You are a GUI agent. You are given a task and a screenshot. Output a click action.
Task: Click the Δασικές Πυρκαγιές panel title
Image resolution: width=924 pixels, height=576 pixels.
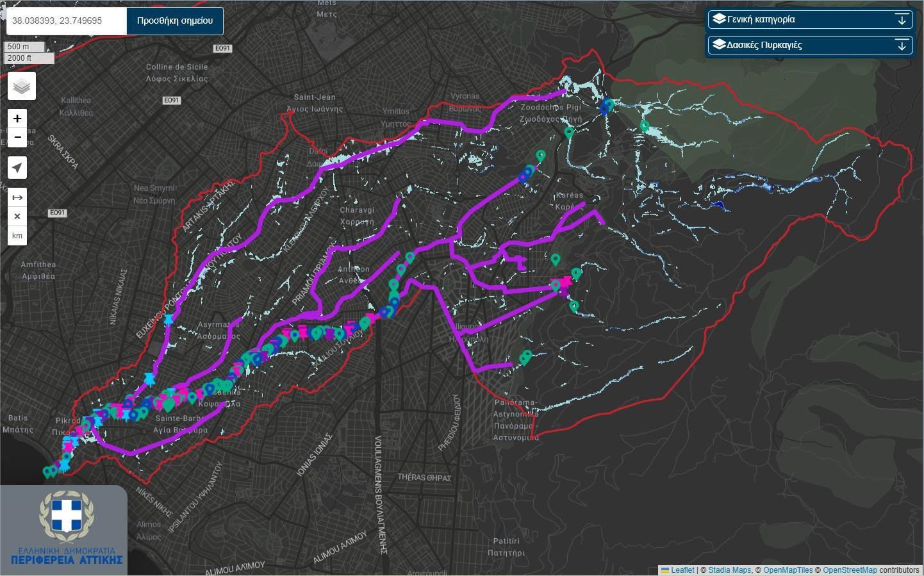(x=764, y=45)
